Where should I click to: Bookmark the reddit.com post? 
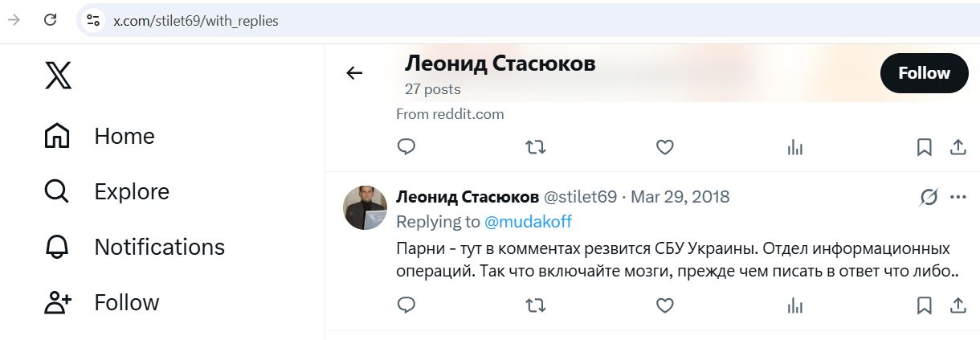tap(925, 147)
